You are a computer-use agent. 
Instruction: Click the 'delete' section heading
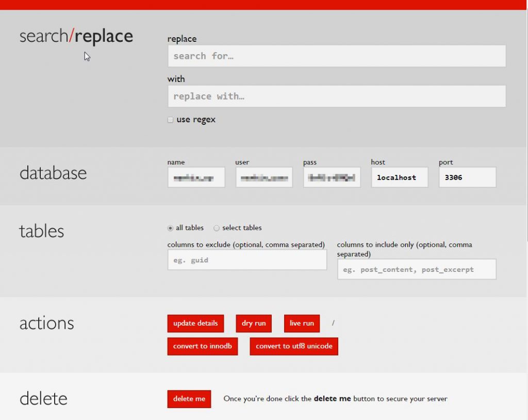[x=43, y=399]
